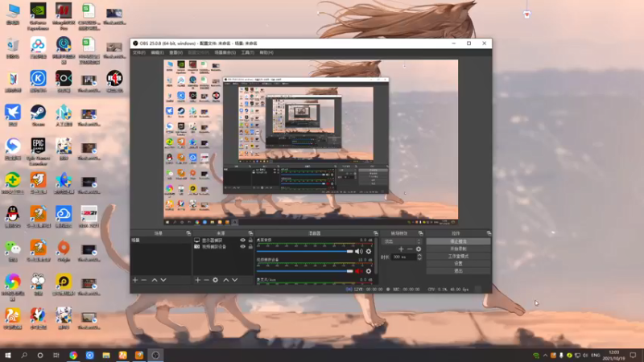Open the notification center icon

tap(634, 356)
